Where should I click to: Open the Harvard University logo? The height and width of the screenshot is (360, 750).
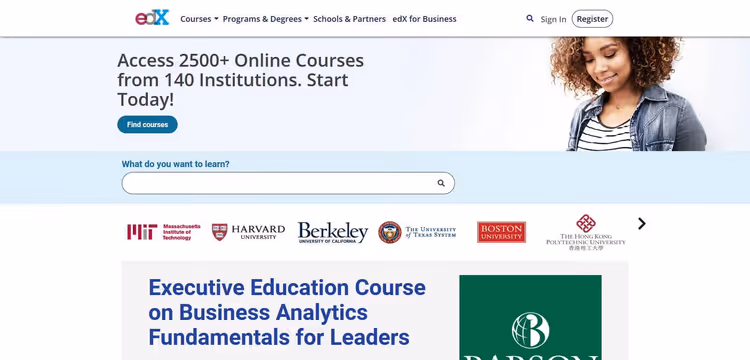(248, 232)
